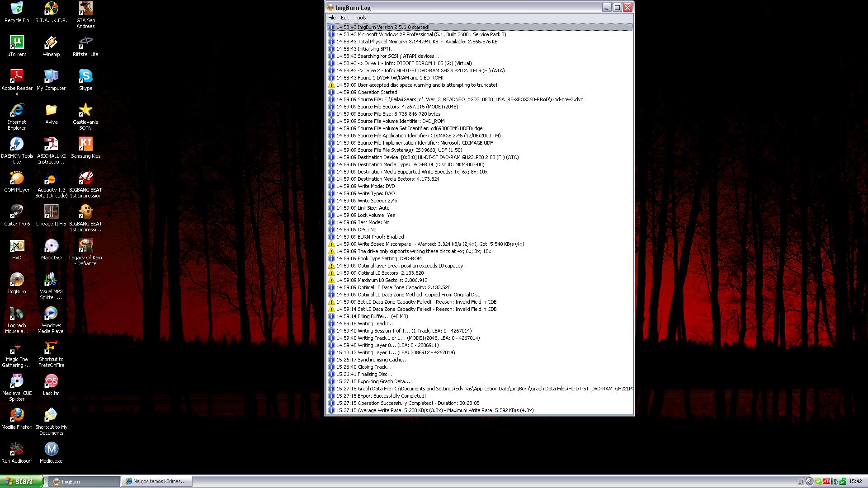Open My Computer desktop icon

pyautogui.click(x=51, y=80)
